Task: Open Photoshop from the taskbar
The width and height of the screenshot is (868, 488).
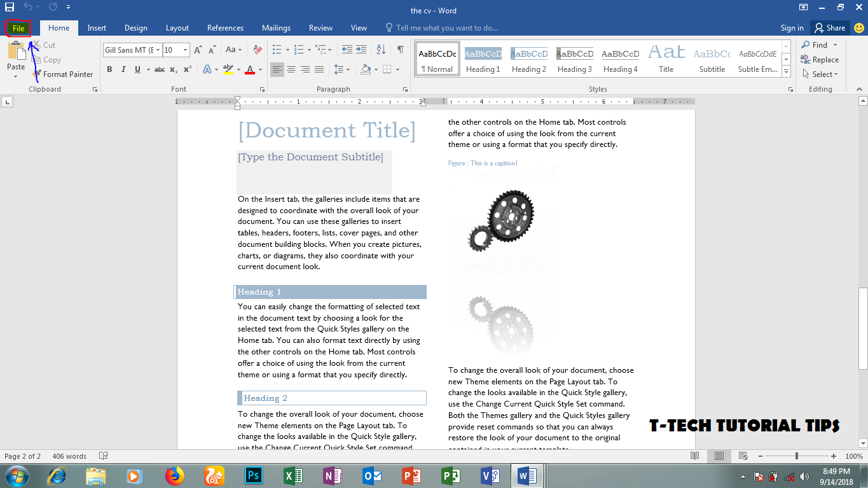Action: click(254, 475)
